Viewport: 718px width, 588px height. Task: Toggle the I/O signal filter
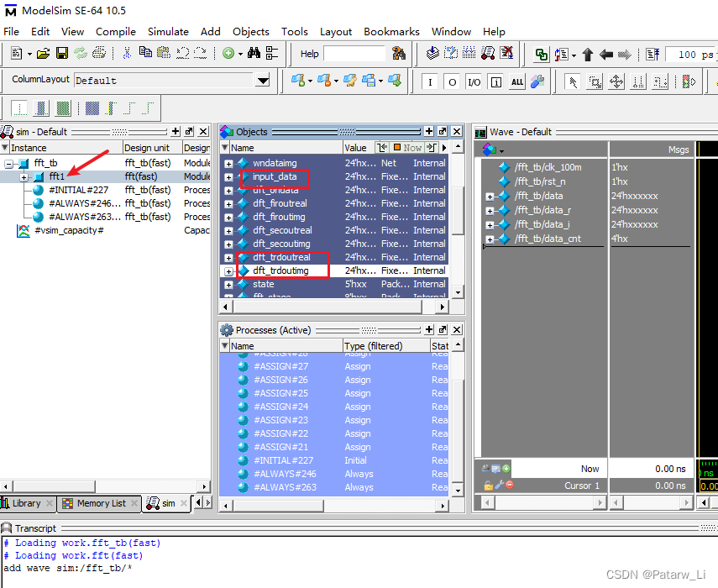tap(474, 81)
